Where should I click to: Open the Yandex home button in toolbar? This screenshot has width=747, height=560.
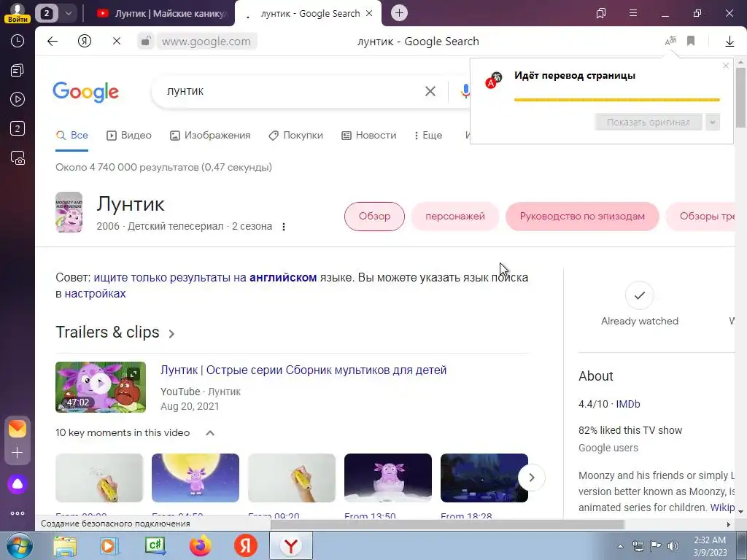click(x=85, y=42)
